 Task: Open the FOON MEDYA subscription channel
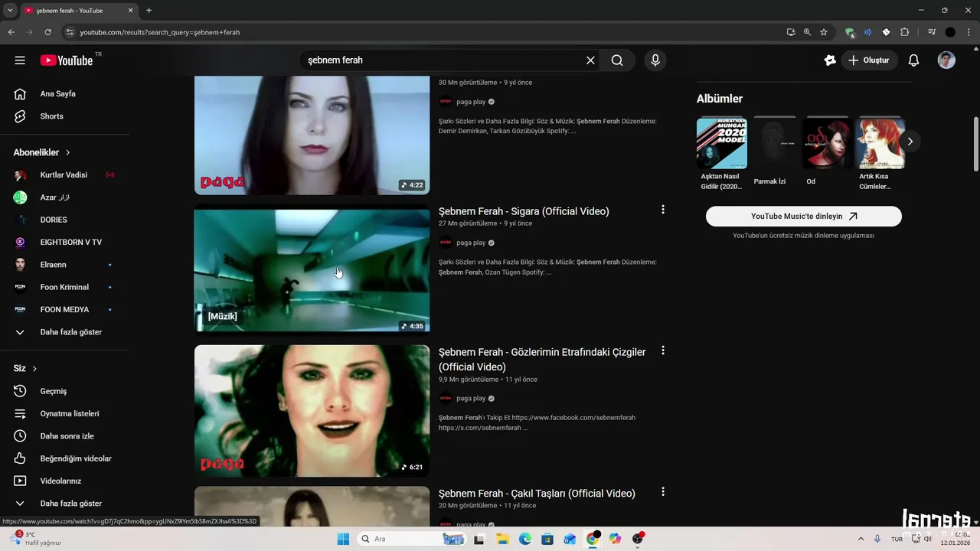tap(64, 310)
